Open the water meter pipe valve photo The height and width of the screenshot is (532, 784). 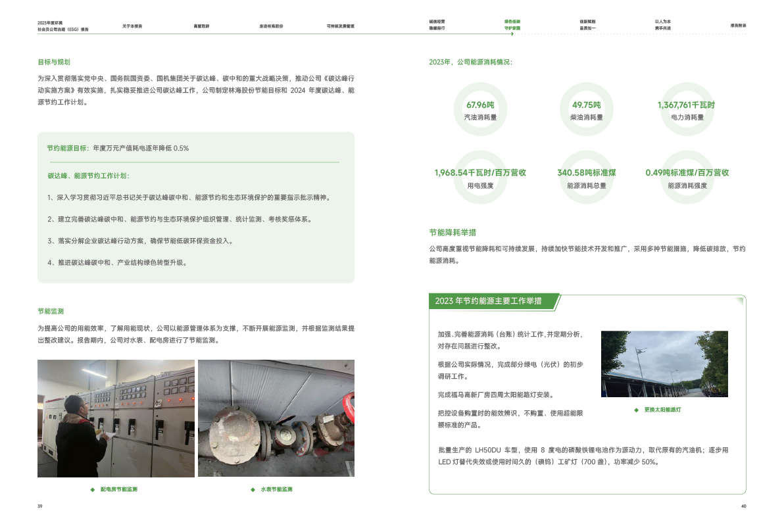pos(276,418)
